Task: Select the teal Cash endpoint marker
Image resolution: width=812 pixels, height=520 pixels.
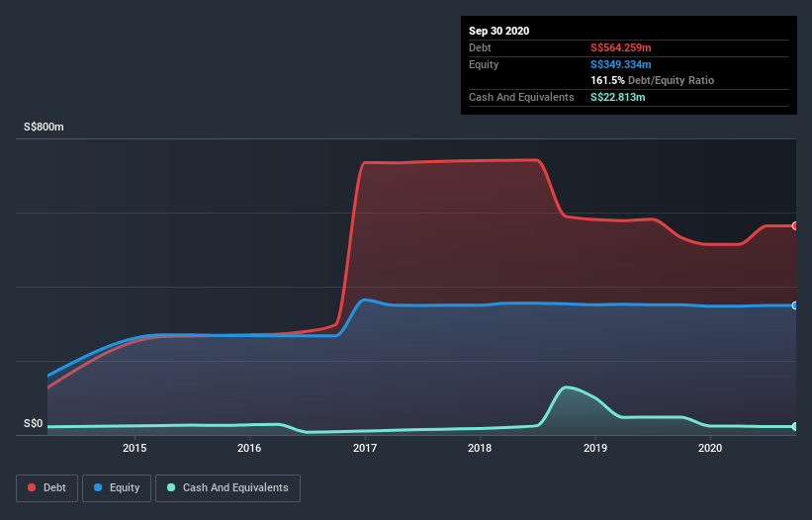Action: click(x=795, y=426)
